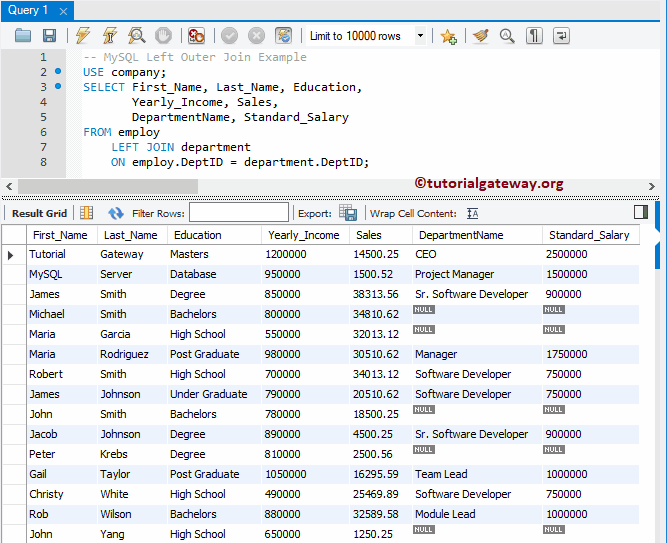Sort by the Yearly_Income column header
Image resolution: width=667 pixels, height=543 pixels.
tap(303, 235)
